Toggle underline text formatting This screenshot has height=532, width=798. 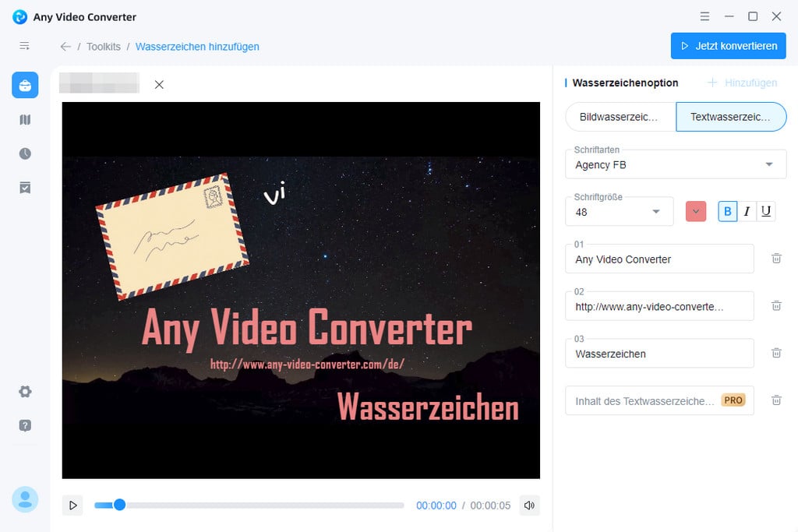[x=766, y=211]
